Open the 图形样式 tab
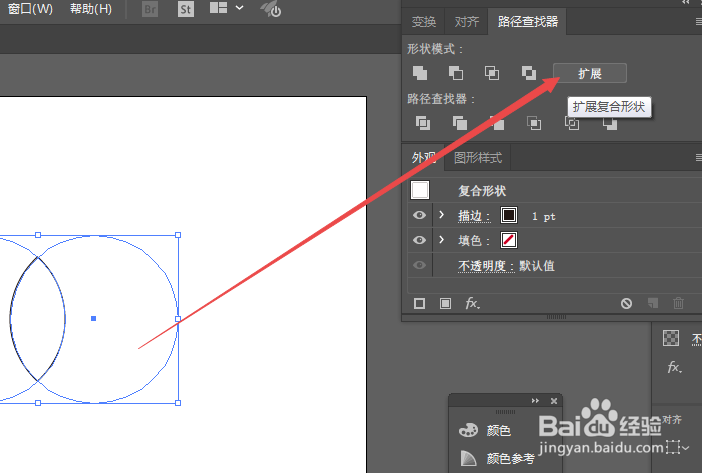The width and height of the screenshot is (702, 473). coord(478,158)
